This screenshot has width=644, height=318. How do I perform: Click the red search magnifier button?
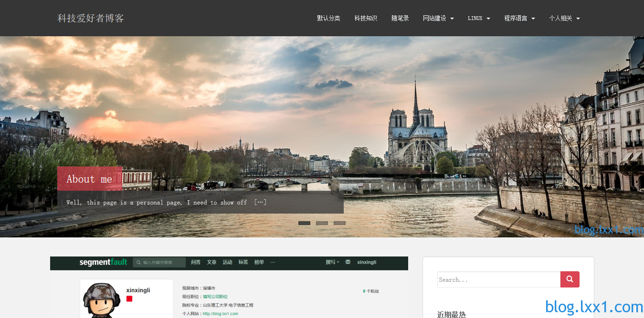point(570,279)
